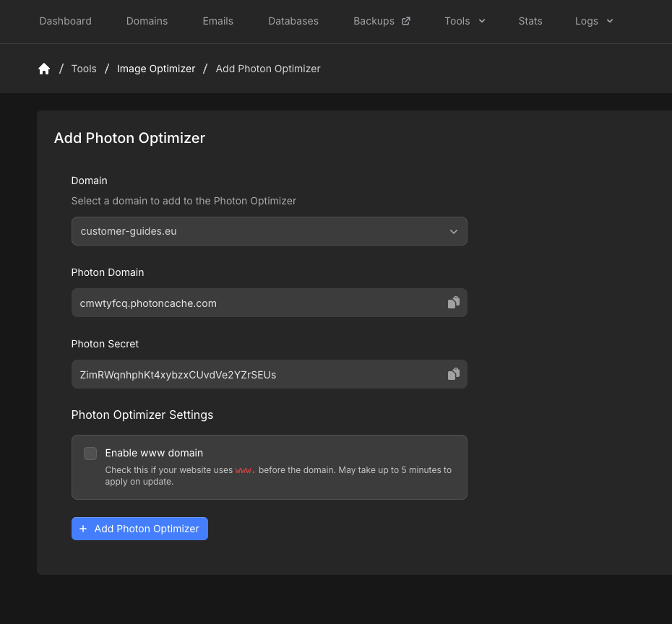Enable the www domain checkbox
The image size is (672, 624).
[x=90, y=453]
